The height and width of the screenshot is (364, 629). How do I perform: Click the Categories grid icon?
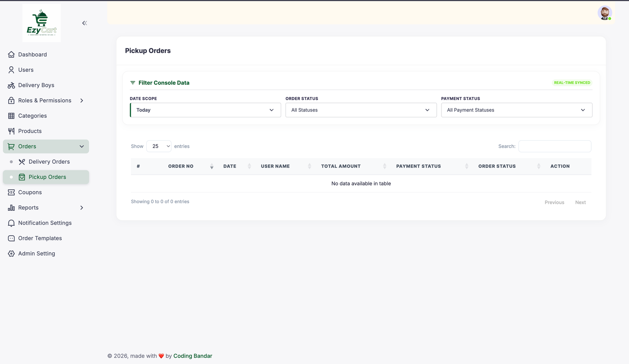pyautogui.click(x=11, y=116)
